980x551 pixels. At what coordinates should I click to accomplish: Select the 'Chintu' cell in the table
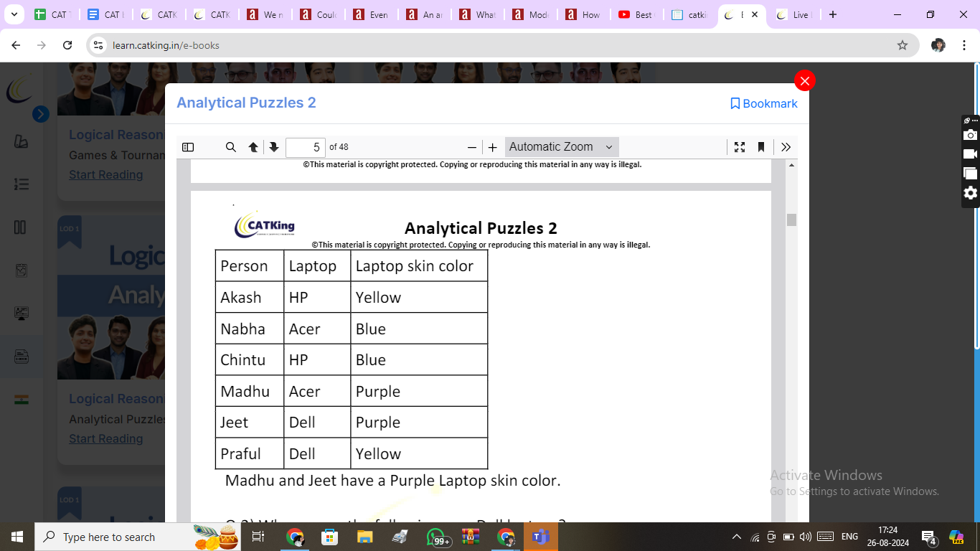tap(250, 359)
